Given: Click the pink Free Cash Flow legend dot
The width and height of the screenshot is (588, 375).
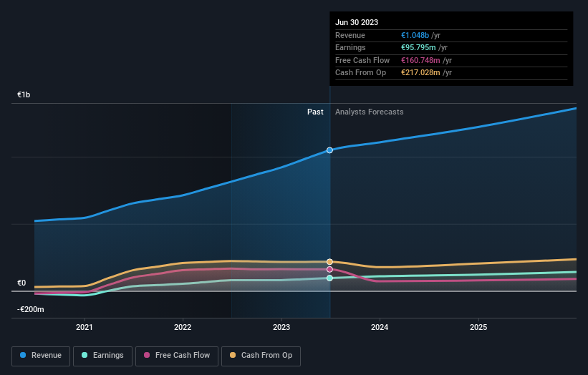Looking at the screenshot, I should (147, 355).
